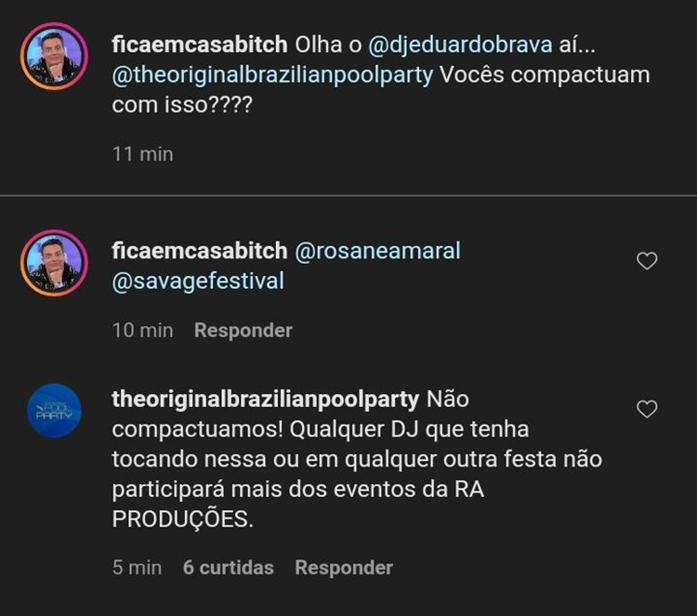Open the Pool Party profile avatar

(x=54, y=411)
